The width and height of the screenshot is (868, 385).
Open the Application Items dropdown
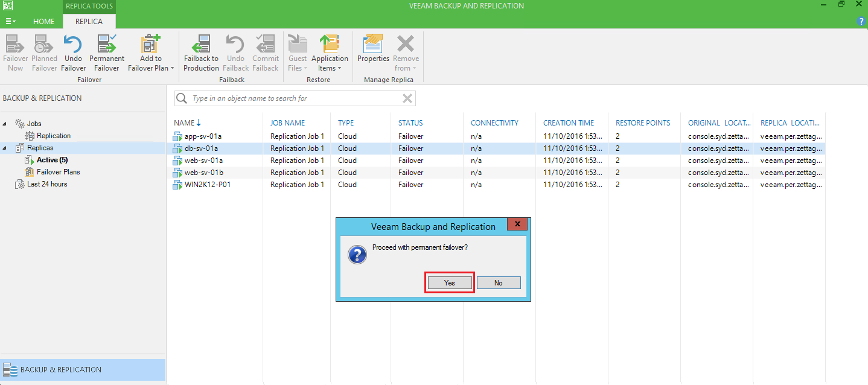coord(330,53)
